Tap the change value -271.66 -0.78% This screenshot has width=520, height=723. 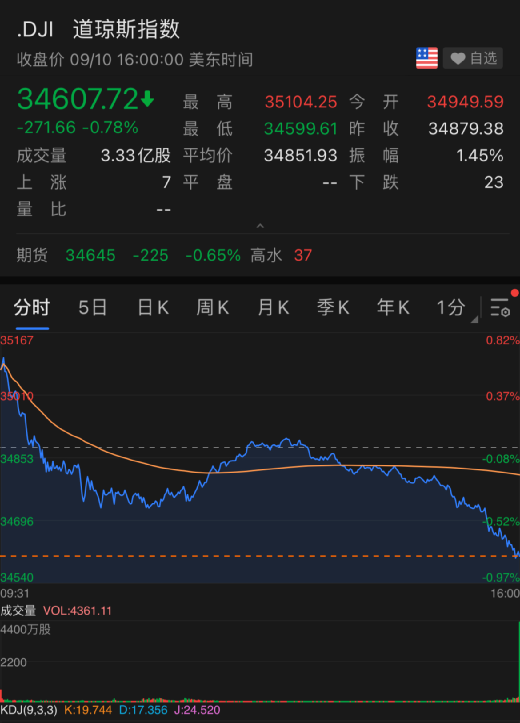(x=77, y=128)
